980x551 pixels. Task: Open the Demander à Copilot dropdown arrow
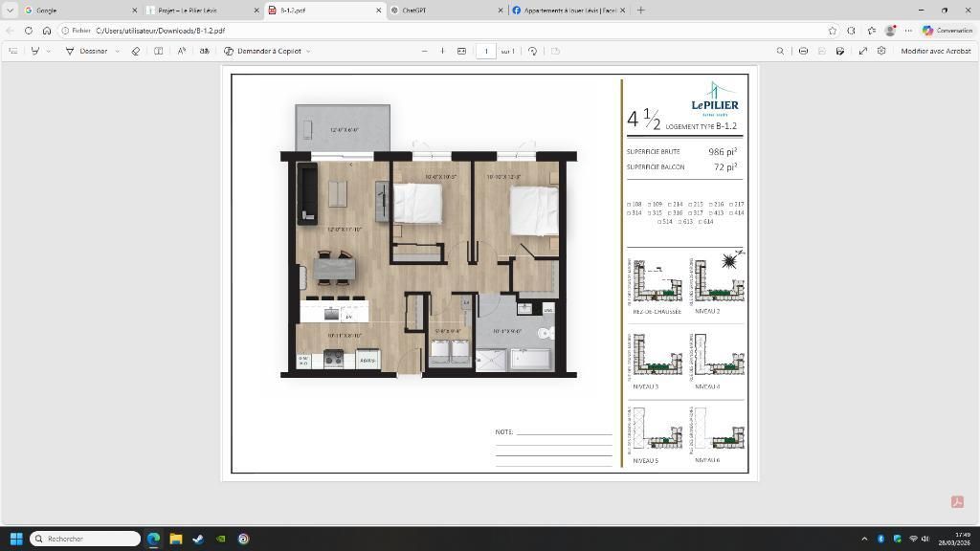click(308, 51)
